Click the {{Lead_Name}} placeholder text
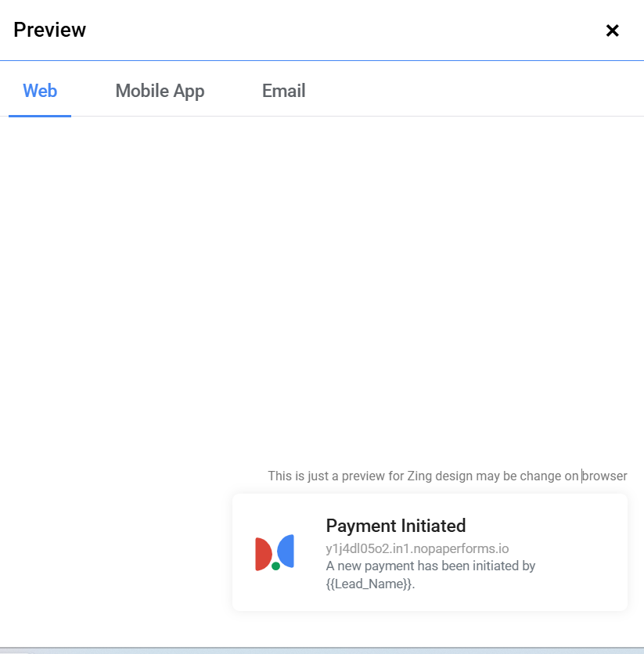644x654 pixels. (369, 584)
